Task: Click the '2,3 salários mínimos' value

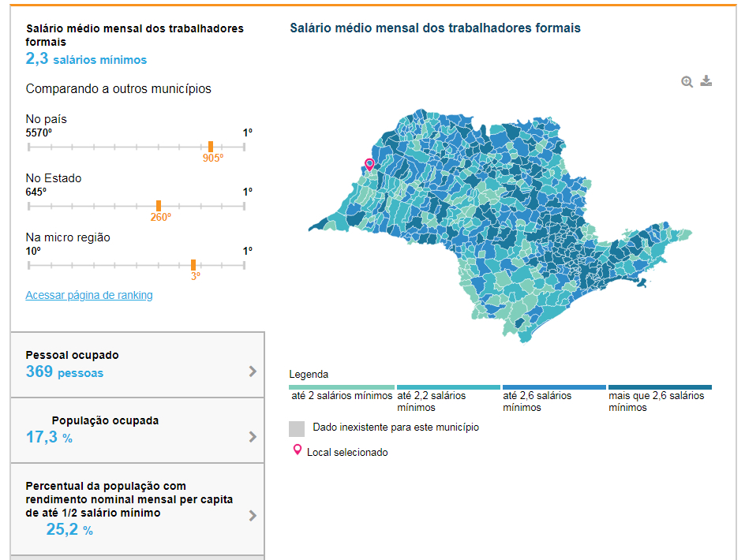Action: click(x=86, y=59)
